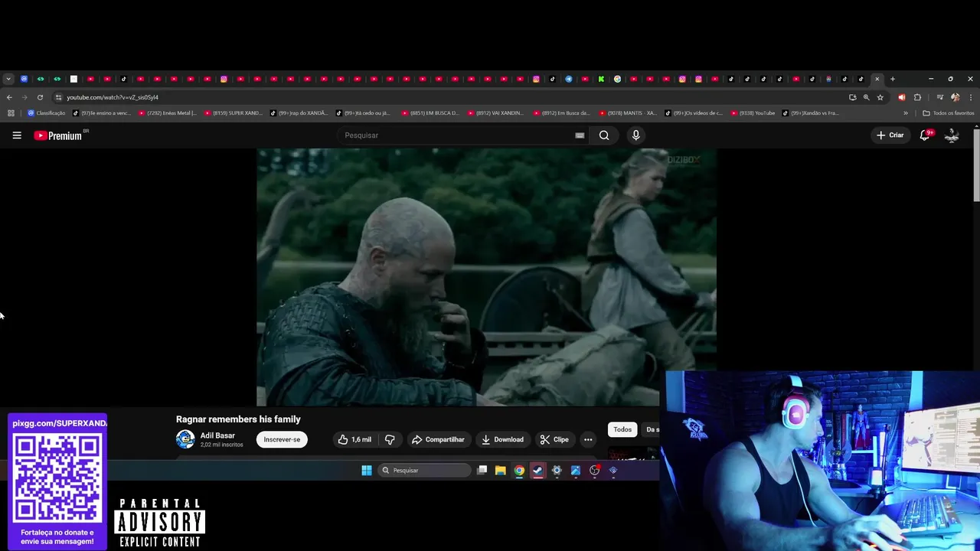Click the YouTube search magnifier button
Screen dimensions: 980x551
coord(604,135)
